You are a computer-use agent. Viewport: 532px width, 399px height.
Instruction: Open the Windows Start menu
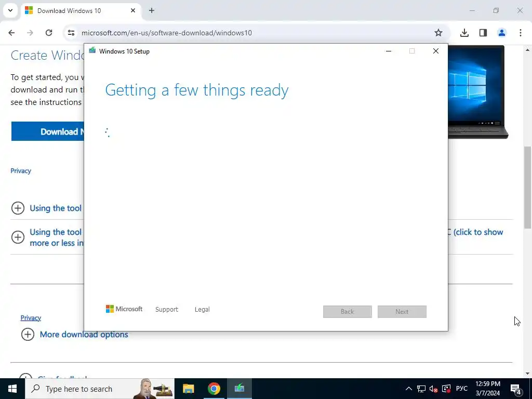[12, 389]
